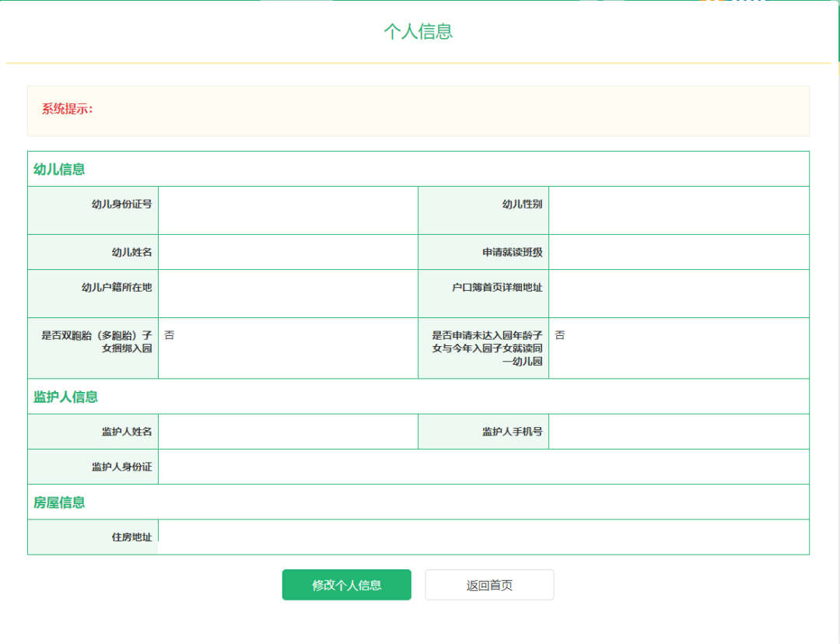Click the empty 监护人姓名 value cell

(288, 432)
